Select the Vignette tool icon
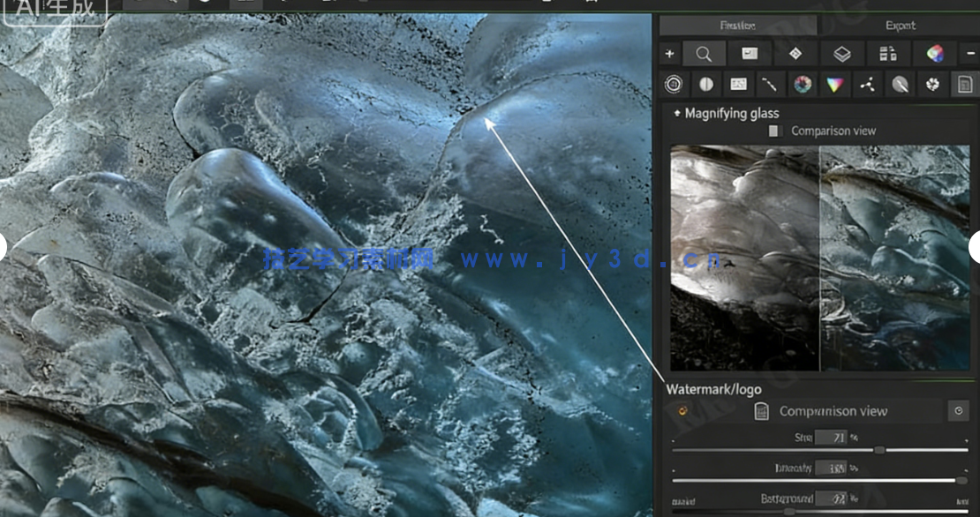This screenshot has height=517, width=980. [675, 85]
